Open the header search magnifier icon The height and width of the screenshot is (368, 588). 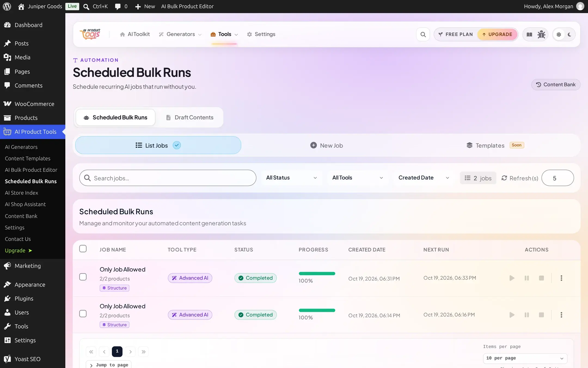(x=423, y=34)
